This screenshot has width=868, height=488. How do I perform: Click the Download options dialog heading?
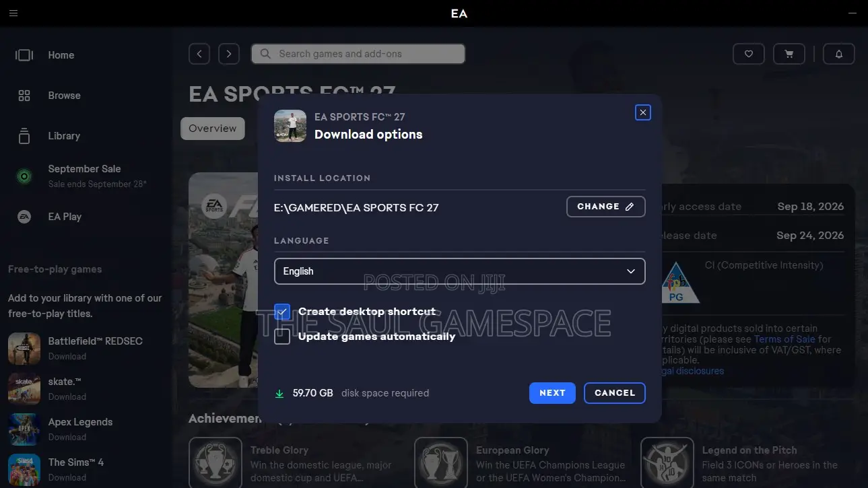tap(369, 135)
